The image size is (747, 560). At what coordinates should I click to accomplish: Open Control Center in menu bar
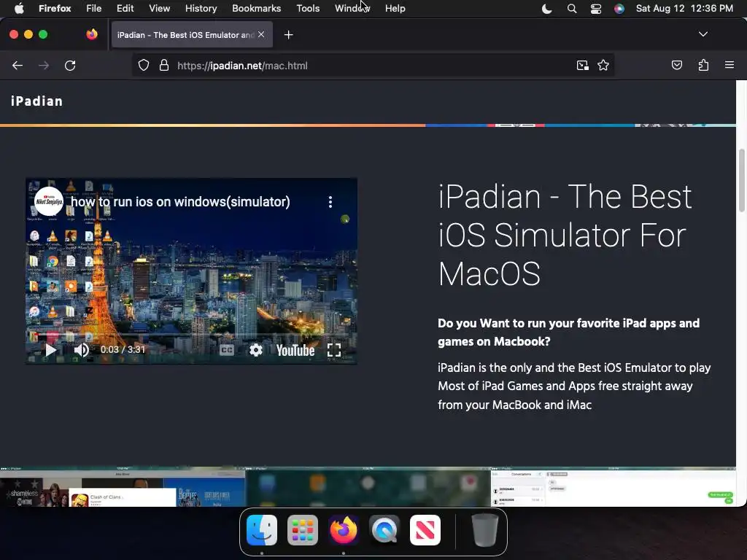click(x=595, y=9)
